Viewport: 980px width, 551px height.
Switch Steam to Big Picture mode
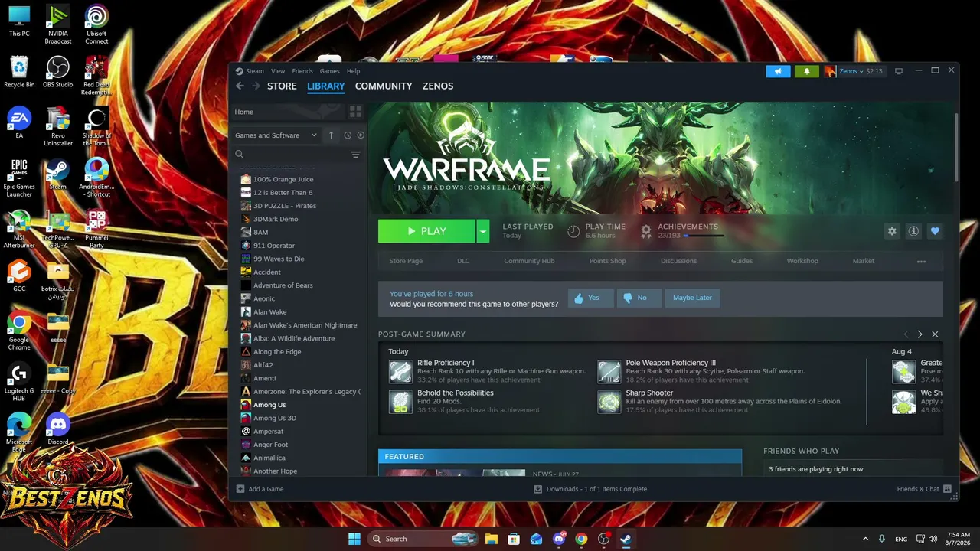coord(899,71)
